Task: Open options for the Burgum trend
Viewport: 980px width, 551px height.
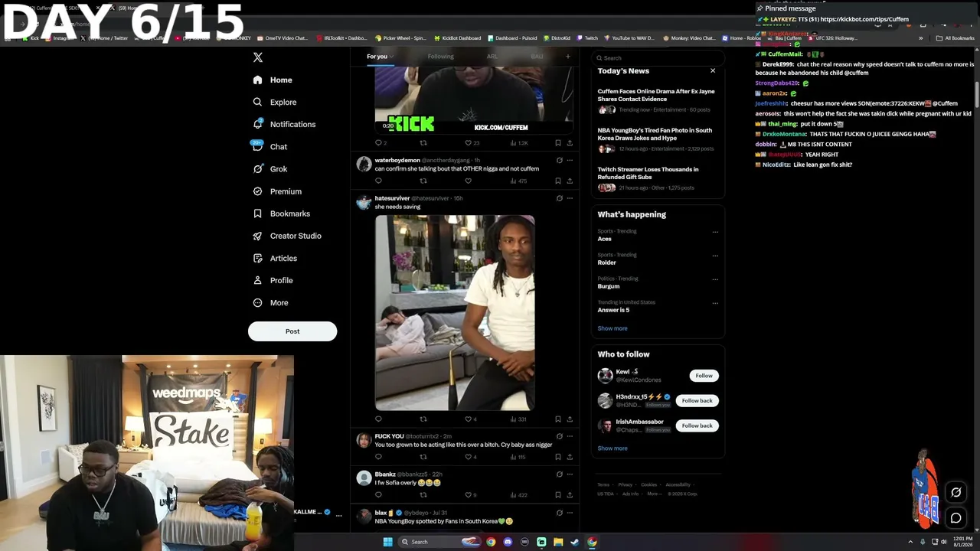Action: click(715, 279)
